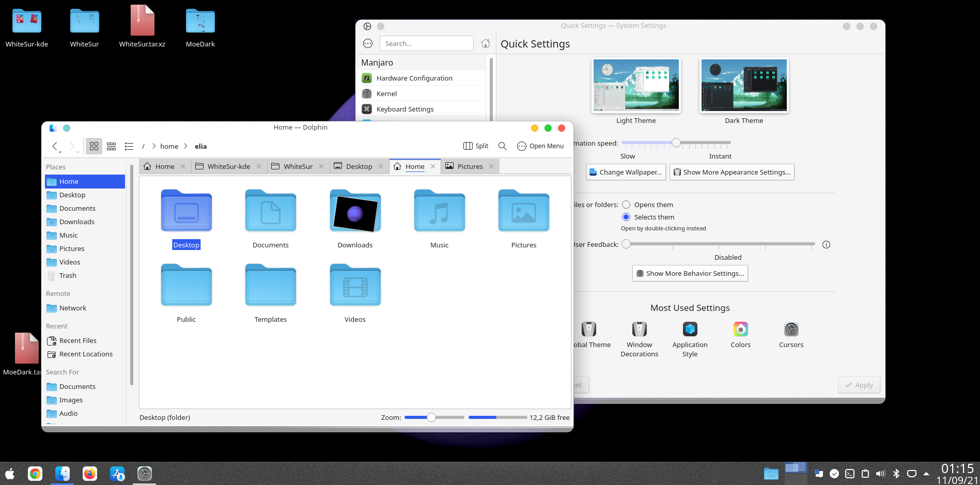Viewport: 980px width, 485px height.
Task: Click Dolphin's back navigation arrow
Action: tap(55, 146)
